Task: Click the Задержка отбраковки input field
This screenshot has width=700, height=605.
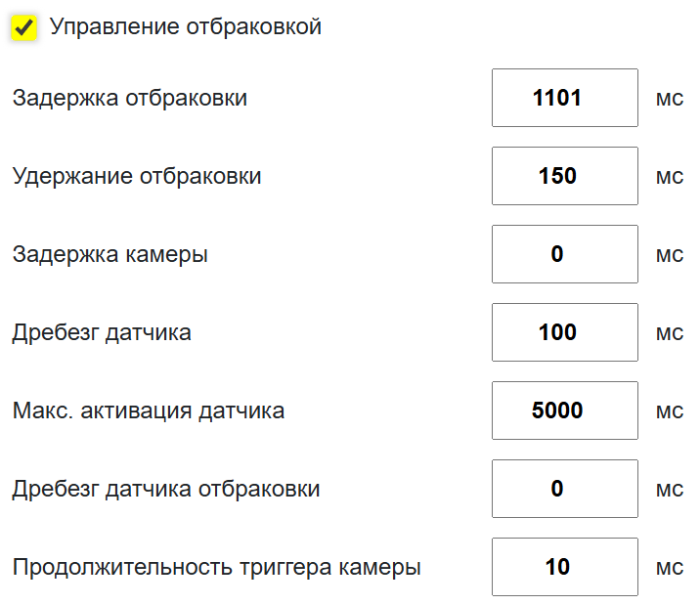Action: [x=564, y=98]
